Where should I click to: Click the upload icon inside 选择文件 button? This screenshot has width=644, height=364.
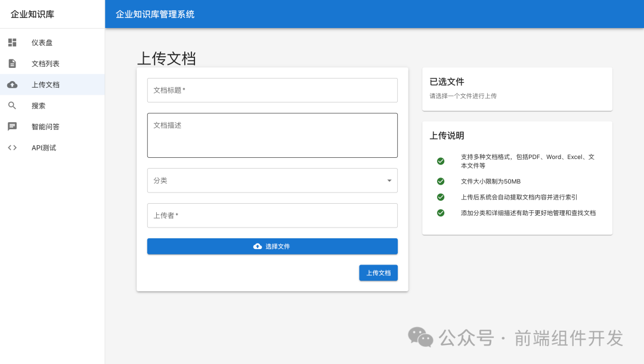point(257,246)
